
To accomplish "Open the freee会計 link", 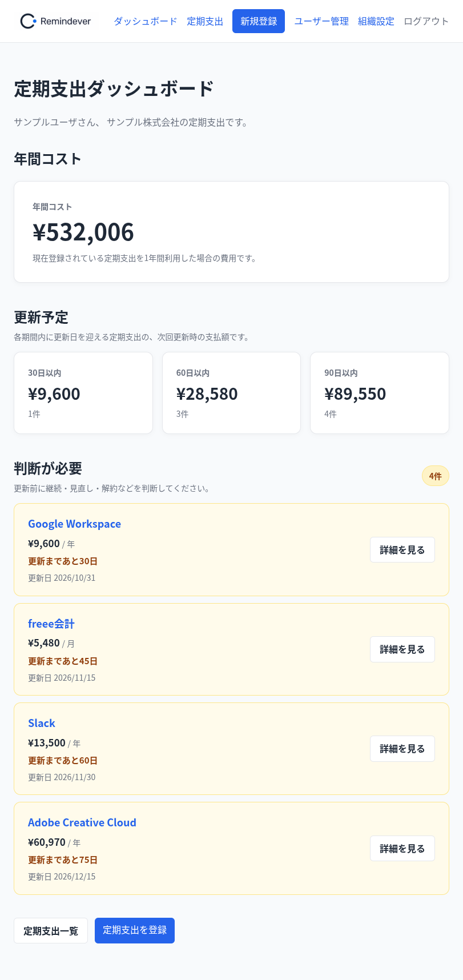I will pos(51,624).
